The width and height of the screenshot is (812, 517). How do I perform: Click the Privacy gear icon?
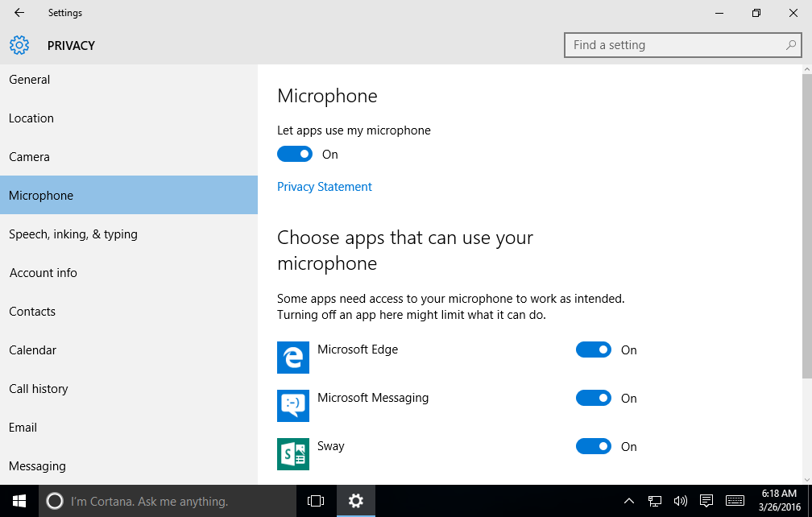click(19, 46)
